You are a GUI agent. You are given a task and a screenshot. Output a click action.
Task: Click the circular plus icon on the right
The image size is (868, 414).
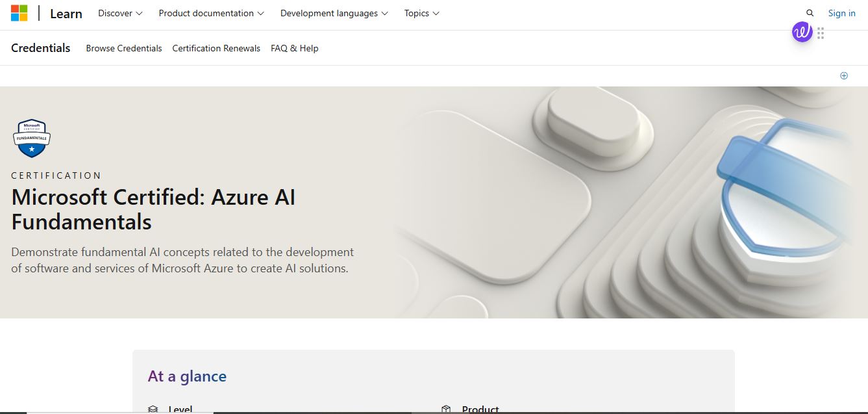(843, 75)
